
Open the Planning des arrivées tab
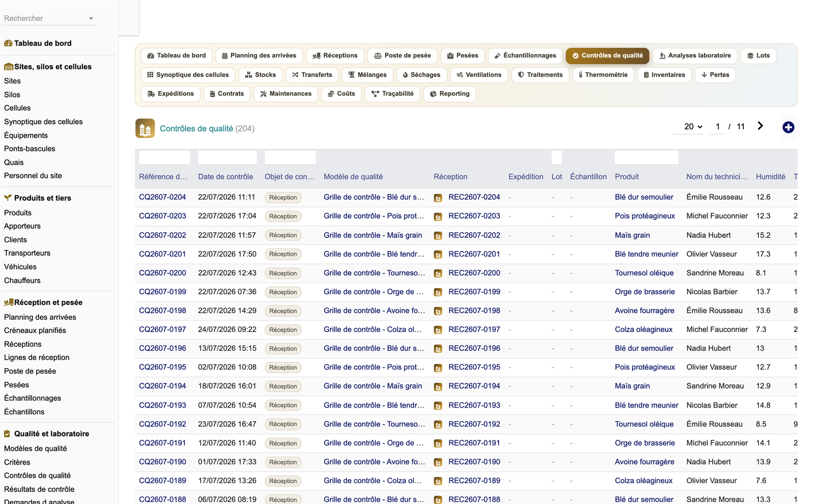click(259, 56)
